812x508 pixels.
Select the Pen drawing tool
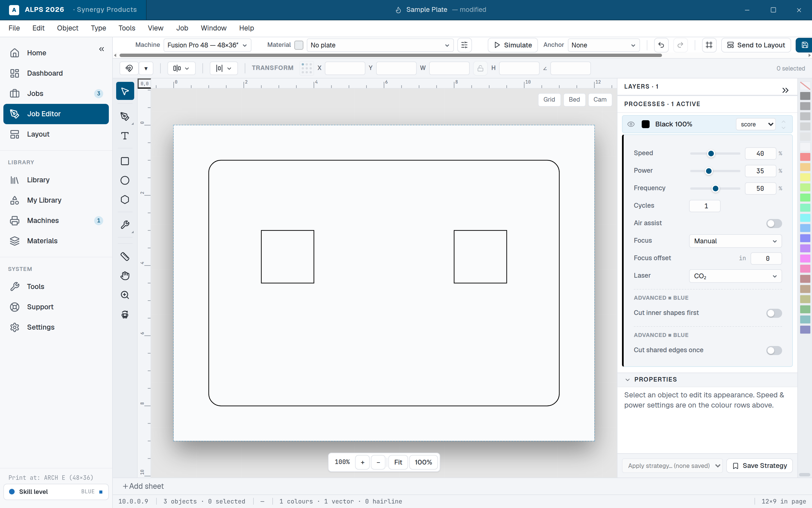[x=125, y=116]
